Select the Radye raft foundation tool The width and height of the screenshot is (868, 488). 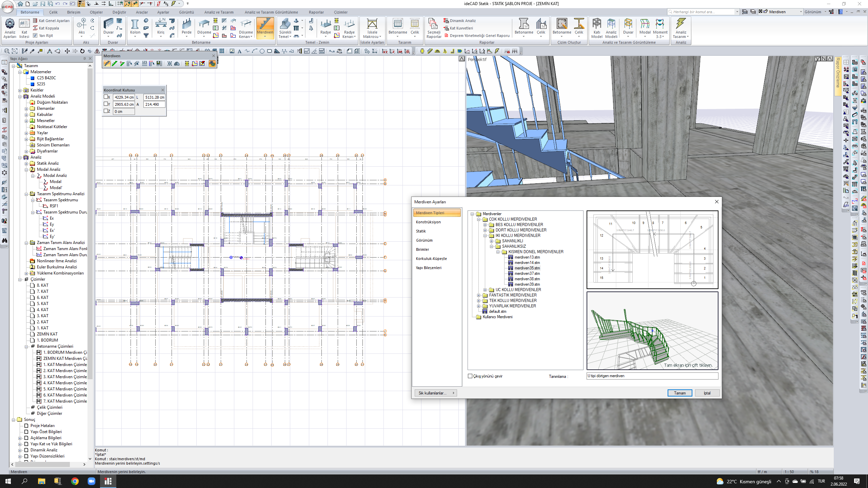point(325,27)
